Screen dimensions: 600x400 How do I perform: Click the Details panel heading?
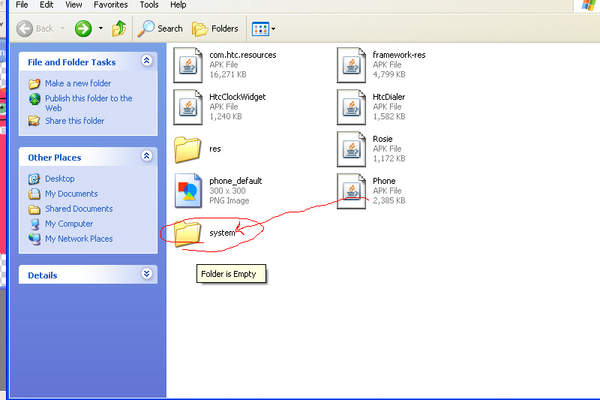pyautogui.click(x=42, y=276)
